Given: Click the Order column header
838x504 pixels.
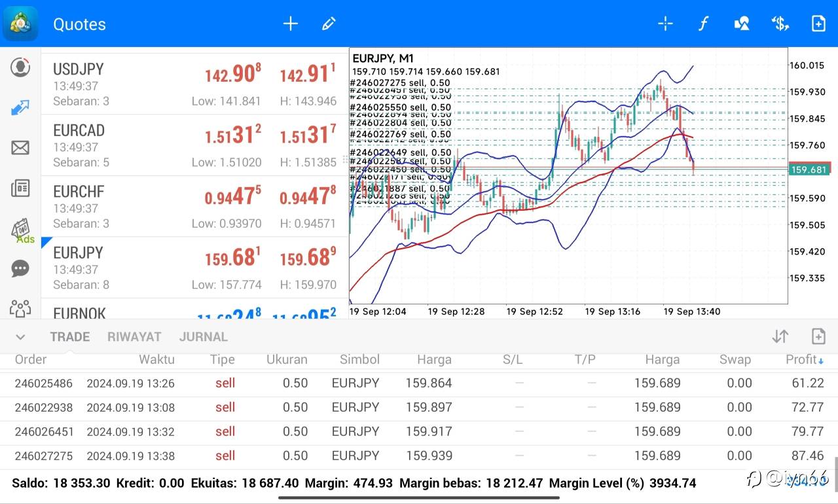Looking at the screenshot, I should tap(31, 359).
